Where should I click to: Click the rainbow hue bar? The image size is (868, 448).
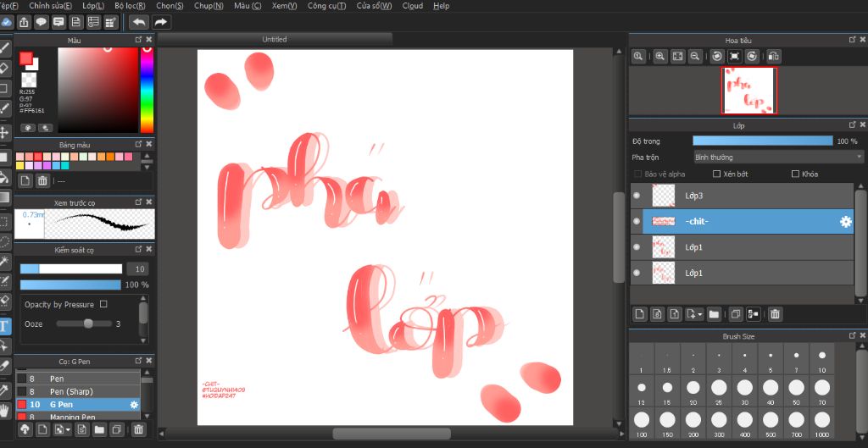(147, 90)
